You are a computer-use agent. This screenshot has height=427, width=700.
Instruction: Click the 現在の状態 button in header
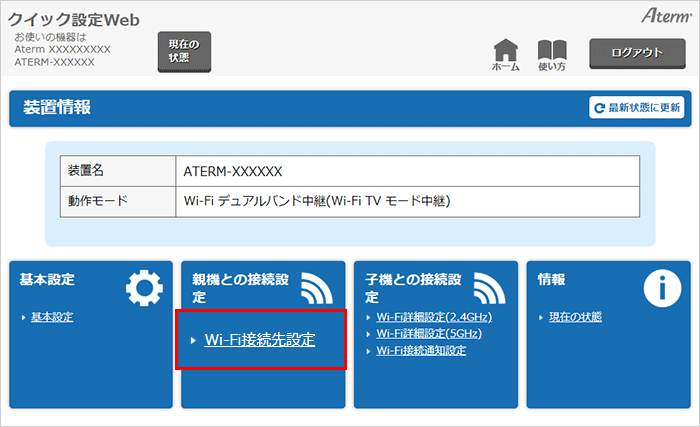click(x=184, y=51)
